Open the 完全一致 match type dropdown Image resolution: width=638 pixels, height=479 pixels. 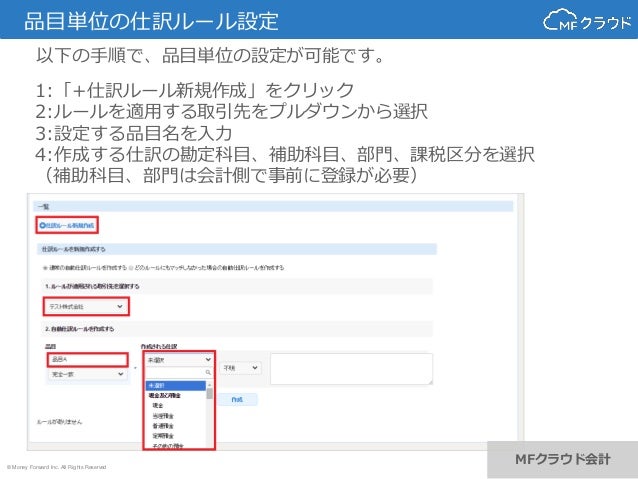pyautogui.click(x=87, y=374)
